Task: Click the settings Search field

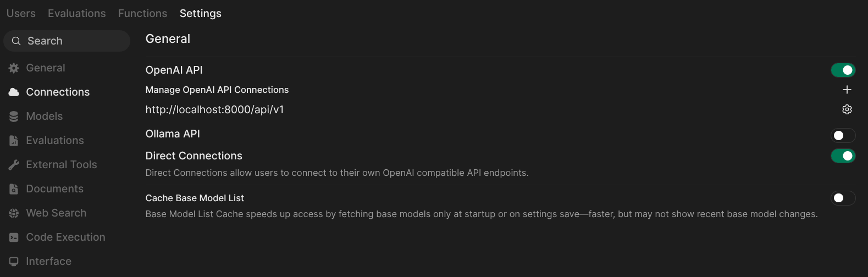Action: (x=71, y=41)
